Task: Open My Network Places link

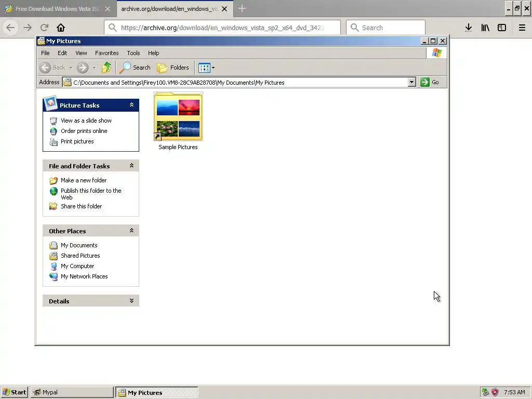Action: coord(84,276)
